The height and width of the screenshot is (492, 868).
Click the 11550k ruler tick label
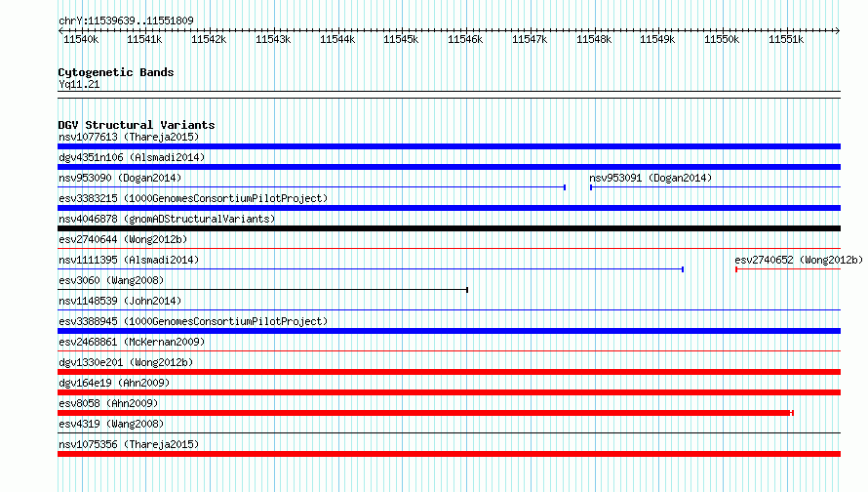(722, 39)
